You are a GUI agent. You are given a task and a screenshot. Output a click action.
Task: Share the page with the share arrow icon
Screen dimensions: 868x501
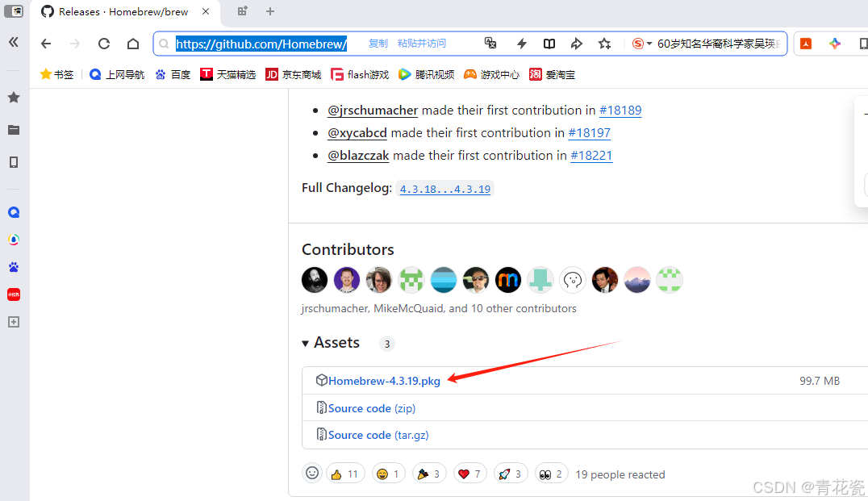click(576, 44)
